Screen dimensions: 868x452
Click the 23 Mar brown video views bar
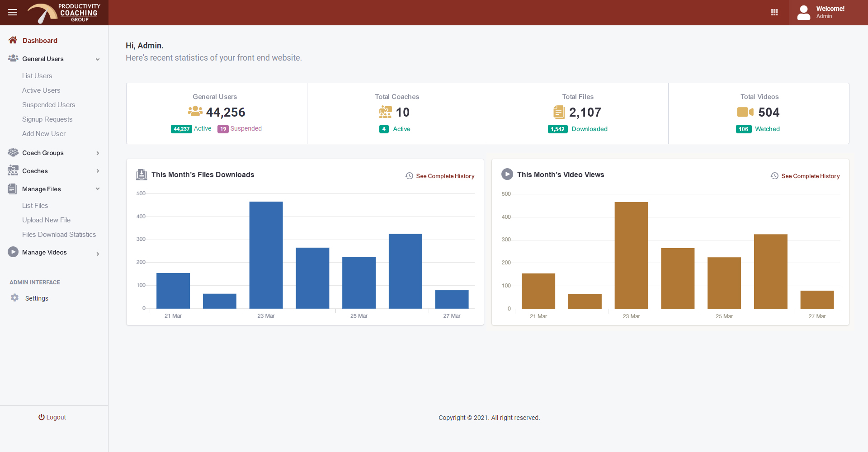[632, 255]
